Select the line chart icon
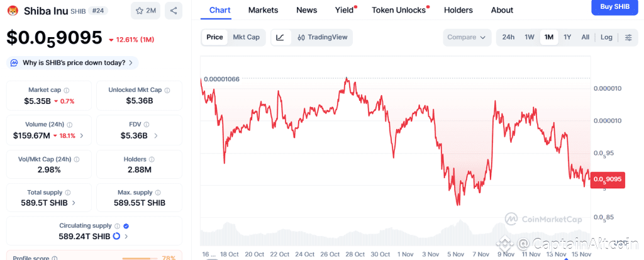The image size is (644, 260). (280, 37)
